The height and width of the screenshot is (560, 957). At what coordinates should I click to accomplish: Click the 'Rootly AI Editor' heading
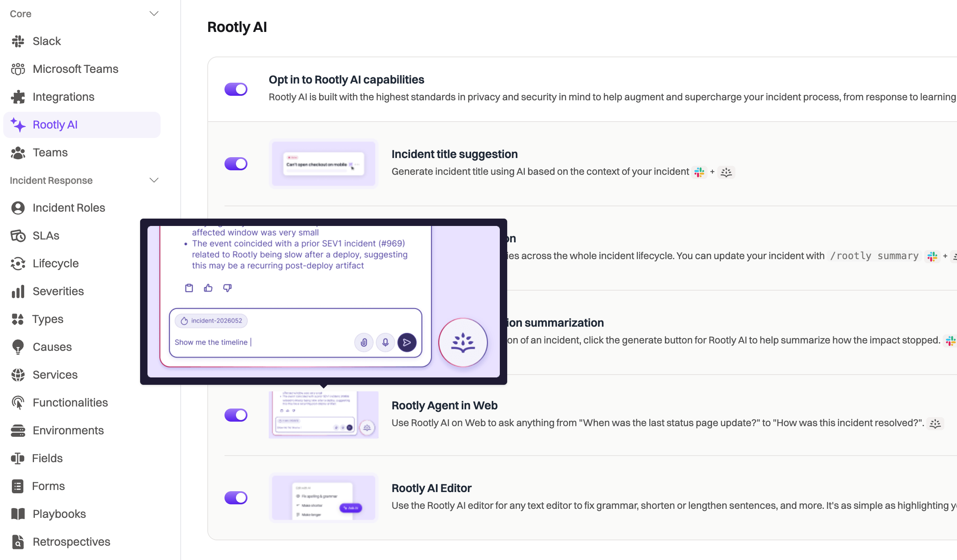[432, 488]
